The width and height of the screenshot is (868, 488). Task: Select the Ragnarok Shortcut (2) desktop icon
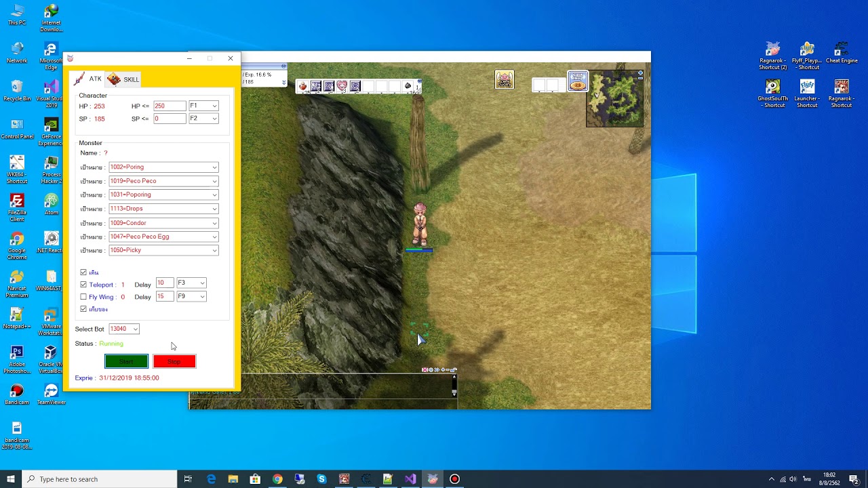pyautogui.click(x=773, y=56)
